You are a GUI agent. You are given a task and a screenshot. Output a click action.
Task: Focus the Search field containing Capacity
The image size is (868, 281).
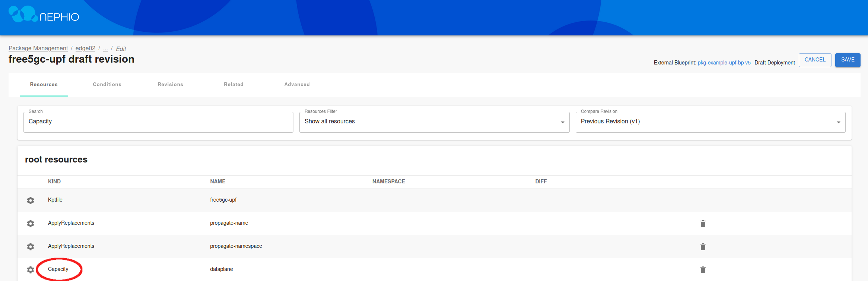(158, 122)
